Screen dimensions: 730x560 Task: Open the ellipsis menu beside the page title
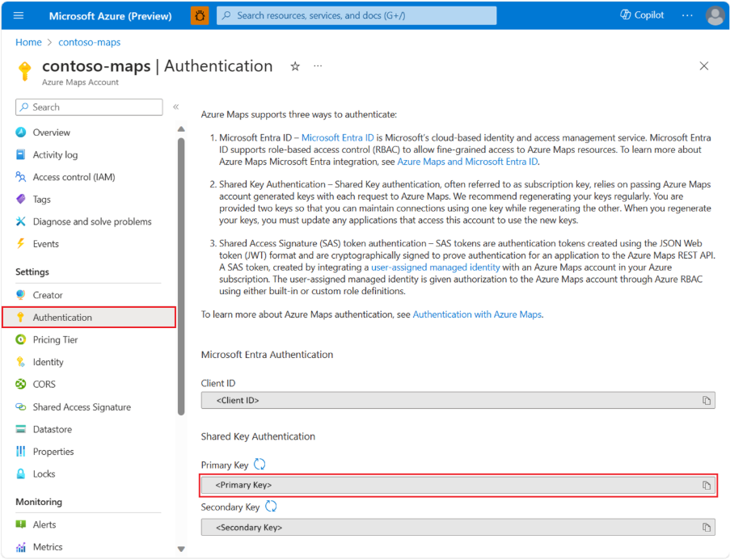click(x=318, y=66)
